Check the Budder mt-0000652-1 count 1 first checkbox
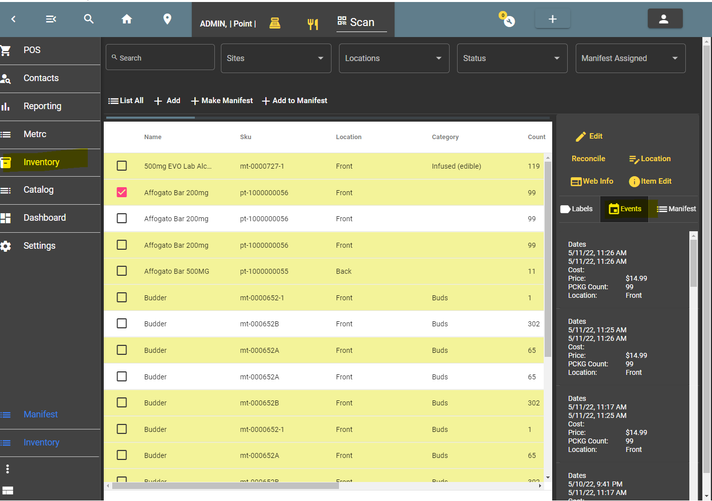Viewport: 712px width, 501px height. (x=122, y=297)
